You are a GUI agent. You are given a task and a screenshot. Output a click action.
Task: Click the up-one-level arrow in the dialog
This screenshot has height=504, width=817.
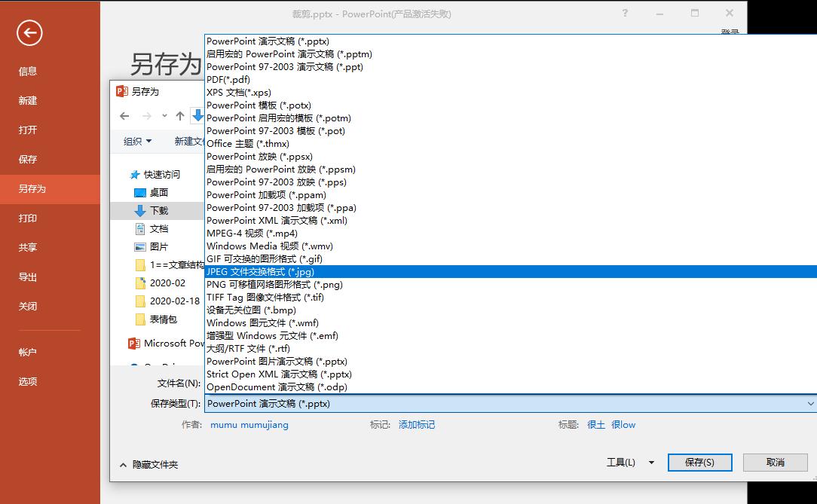point(179,115)
